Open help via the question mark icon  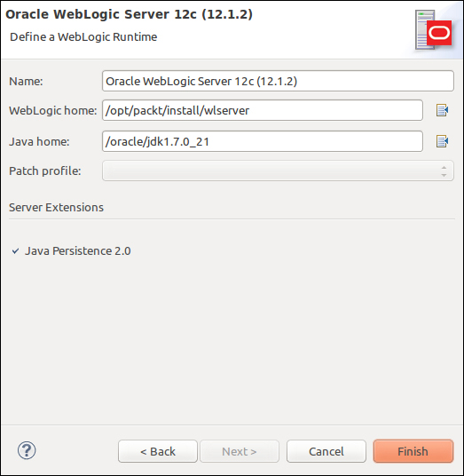[x=27, y=450]
